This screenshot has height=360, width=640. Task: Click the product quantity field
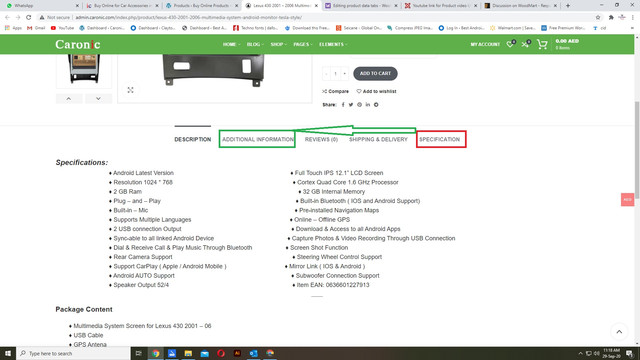[336, 74]
